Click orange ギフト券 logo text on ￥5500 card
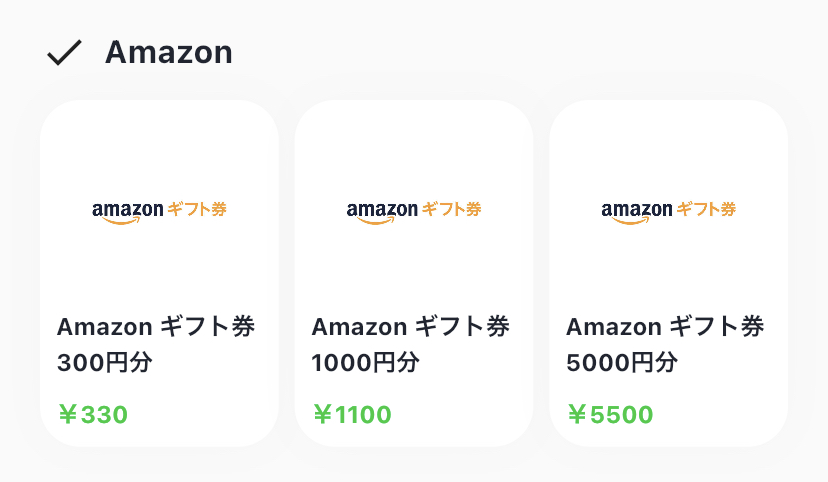828x482 pixels. (x=706, y=209)
